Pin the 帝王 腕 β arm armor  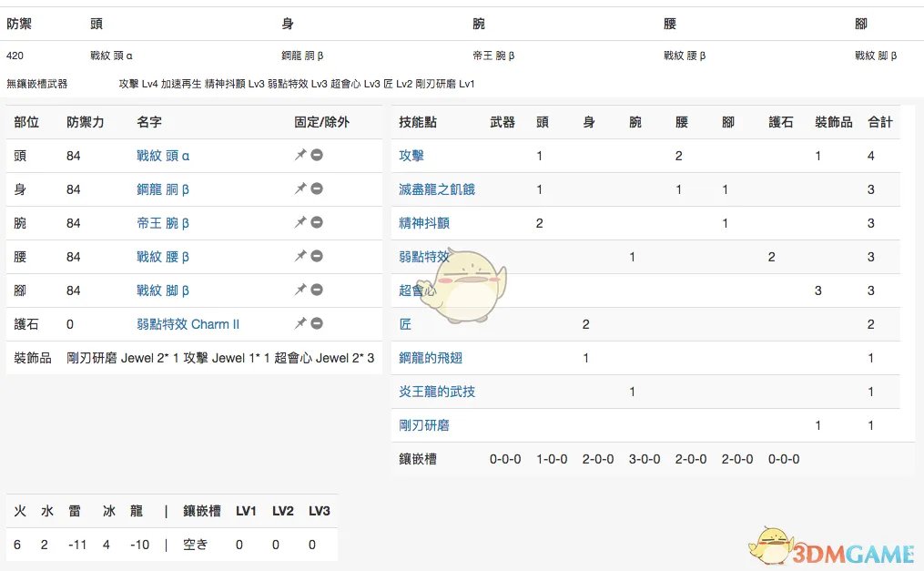point(300,223)
